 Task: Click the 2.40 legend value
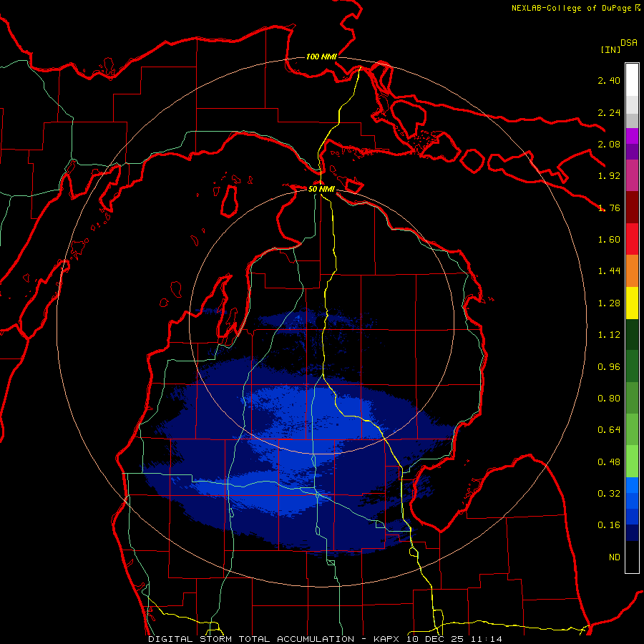click(609, 80)
